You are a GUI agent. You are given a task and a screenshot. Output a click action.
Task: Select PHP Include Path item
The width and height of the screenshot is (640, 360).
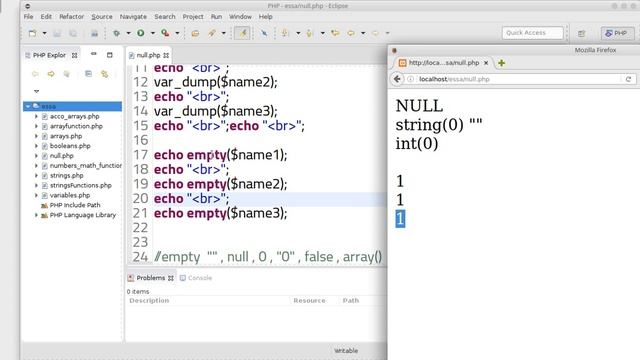point(75,205)
